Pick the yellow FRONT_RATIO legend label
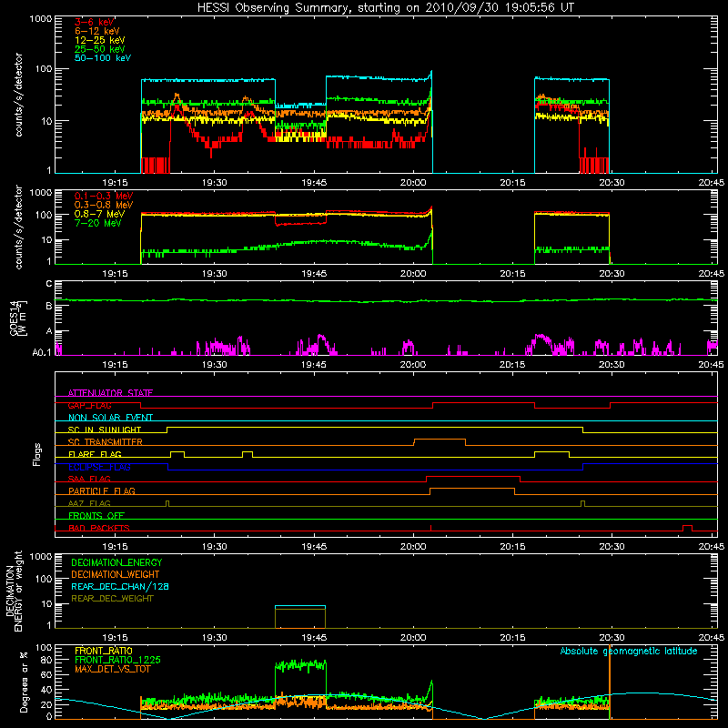The image size is (728, 728). [104, 651]
